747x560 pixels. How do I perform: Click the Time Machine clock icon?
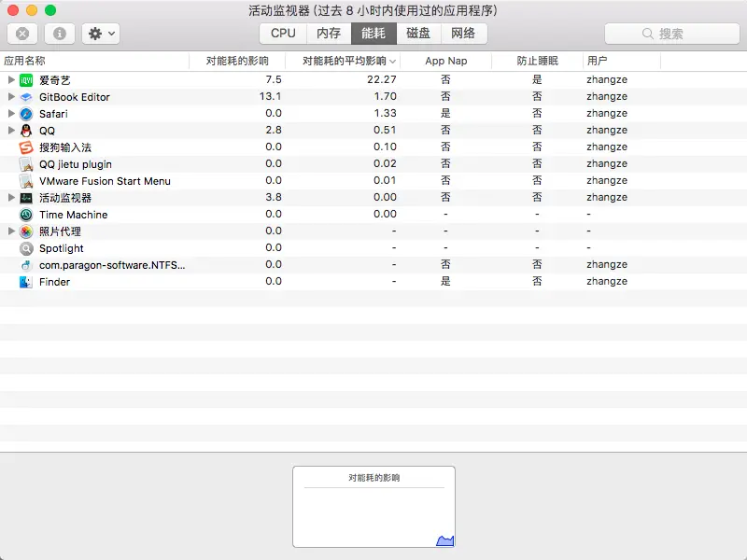tap(26, 215)
